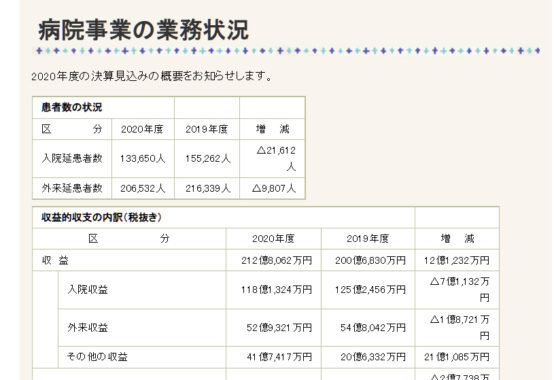Screen dimensions: 554x380
Task: Click the value △21,612人
Action: click(x=276, y=158)
